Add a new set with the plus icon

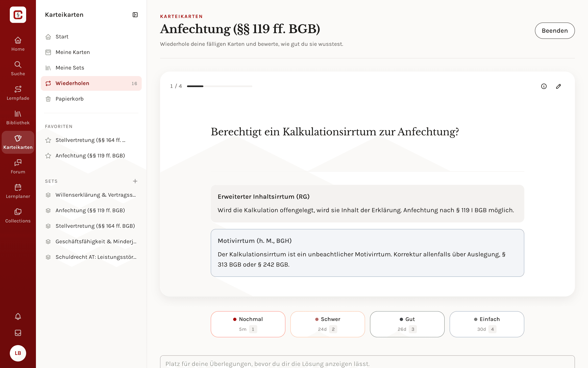[x=135, y=181]
